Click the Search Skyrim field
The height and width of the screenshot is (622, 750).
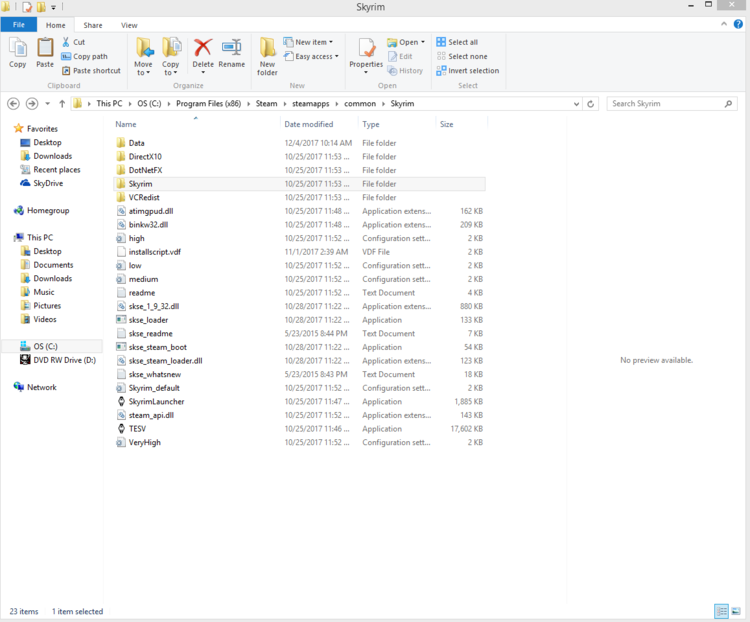click(672, 104)
